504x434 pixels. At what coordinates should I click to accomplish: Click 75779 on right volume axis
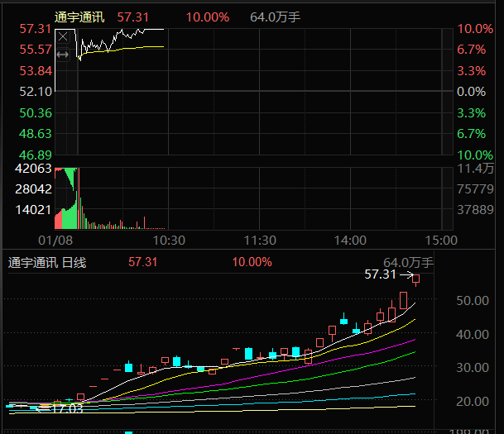coord(475,189)
